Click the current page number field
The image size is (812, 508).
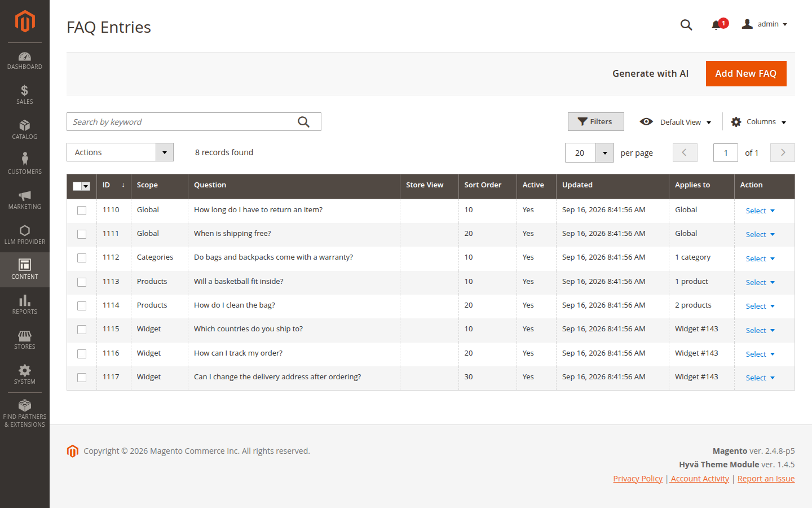point(726,153)
